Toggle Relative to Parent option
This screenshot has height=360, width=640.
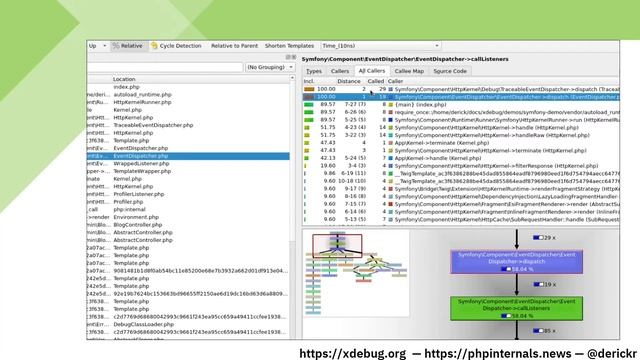coord(234,46)
